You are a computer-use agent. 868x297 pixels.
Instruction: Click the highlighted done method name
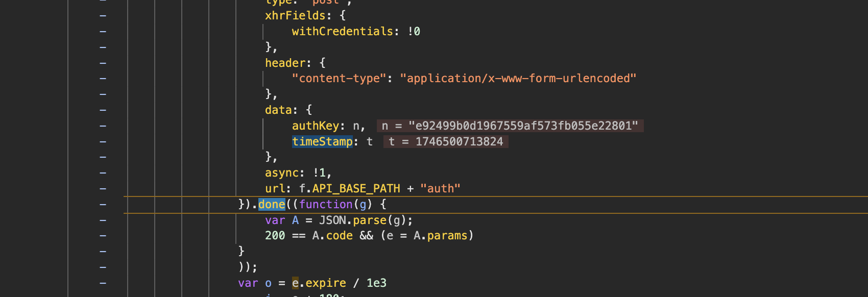tap(272, 205)
